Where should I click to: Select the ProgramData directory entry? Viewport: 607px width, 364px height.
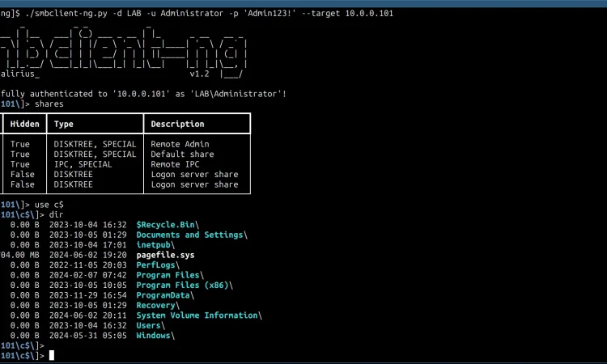[x=165, y=295]
